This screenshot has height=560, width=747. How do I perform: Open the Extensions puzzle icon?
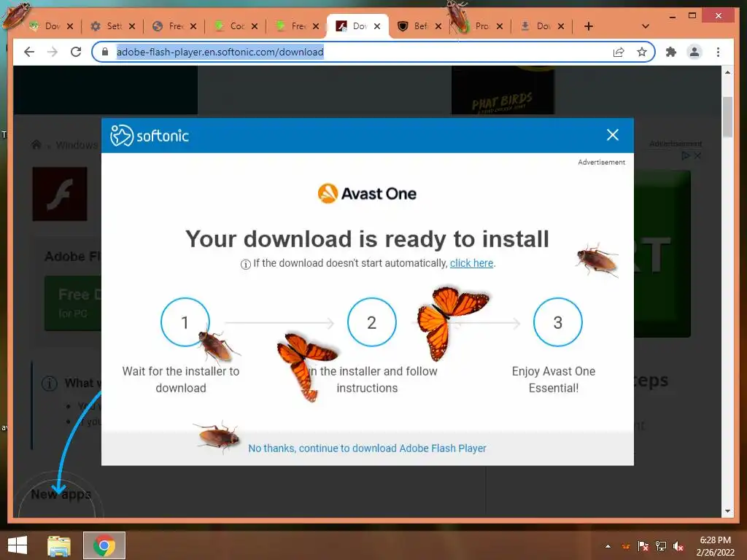click(x=671, y=52)
